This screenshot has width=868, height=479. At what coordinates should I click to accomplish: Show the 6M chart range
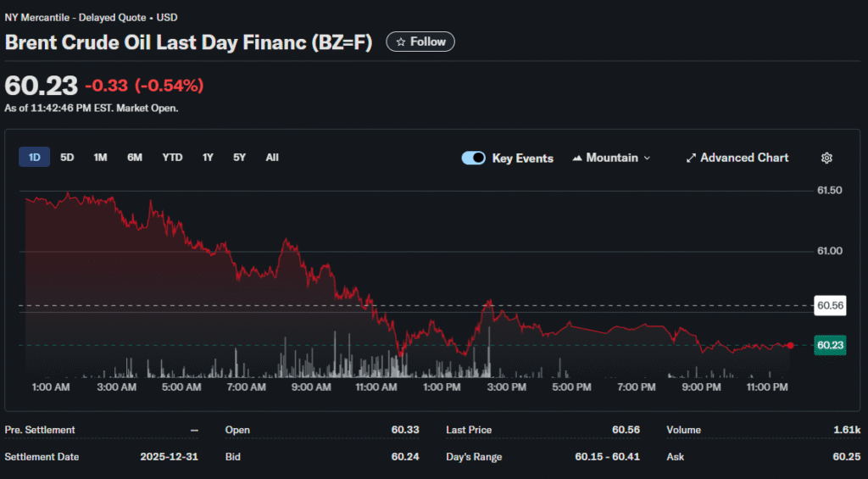pyautogui.click(x=135, y=157)
